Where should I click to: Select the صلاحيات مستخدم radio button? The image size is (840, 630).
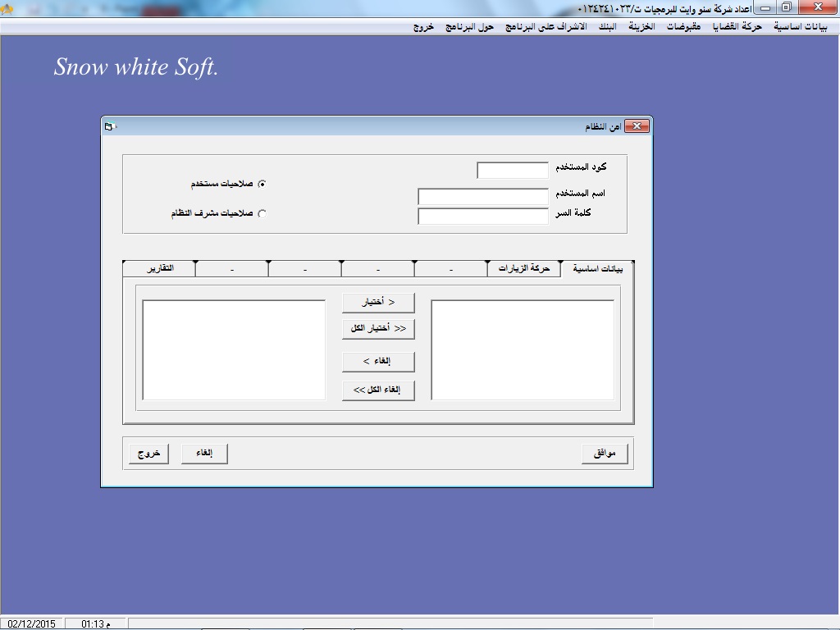click(262, 185)
